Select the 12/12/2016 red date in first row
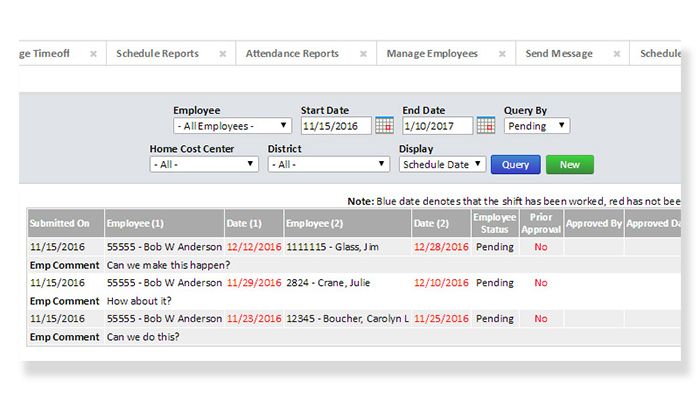The width and height of the screenshot is (700, 400). pos(250,245)
